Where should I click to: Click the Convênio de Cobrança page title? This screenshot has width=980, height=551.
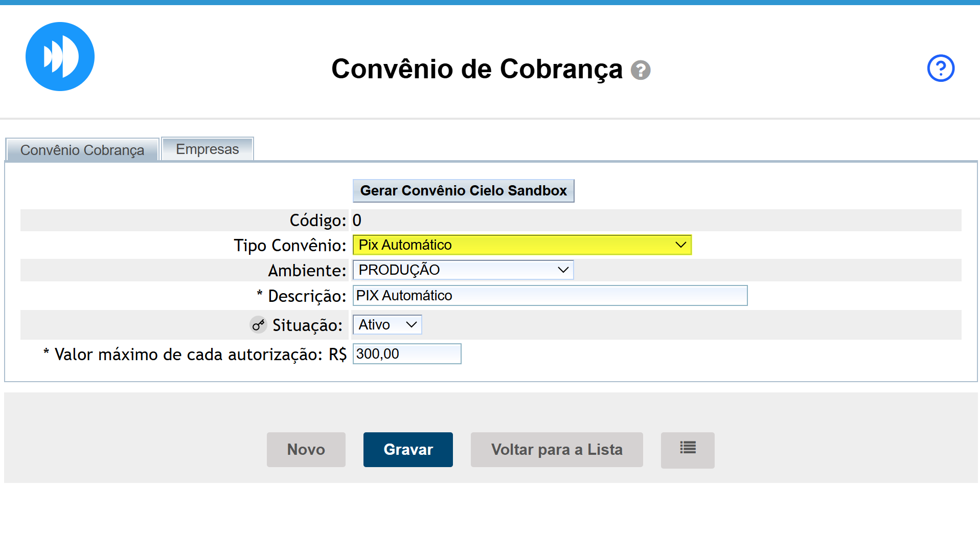point(476,69)
